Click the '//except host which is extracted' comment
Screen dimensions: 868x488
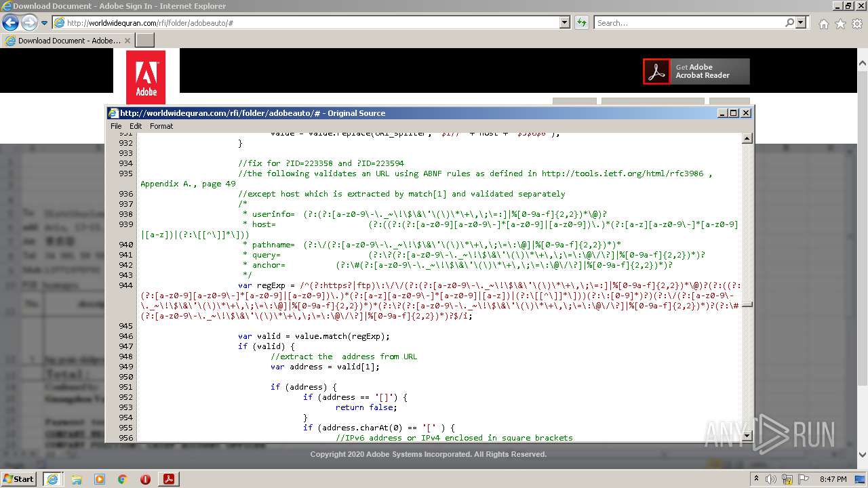point(401,194)
